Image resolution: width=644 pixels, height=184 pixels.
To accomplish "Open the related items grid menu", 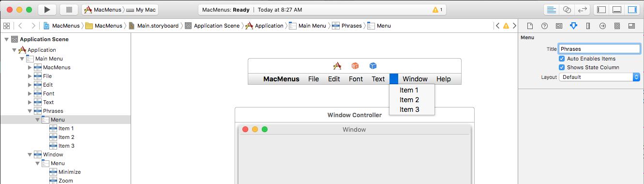I will [x=6, y=26].
